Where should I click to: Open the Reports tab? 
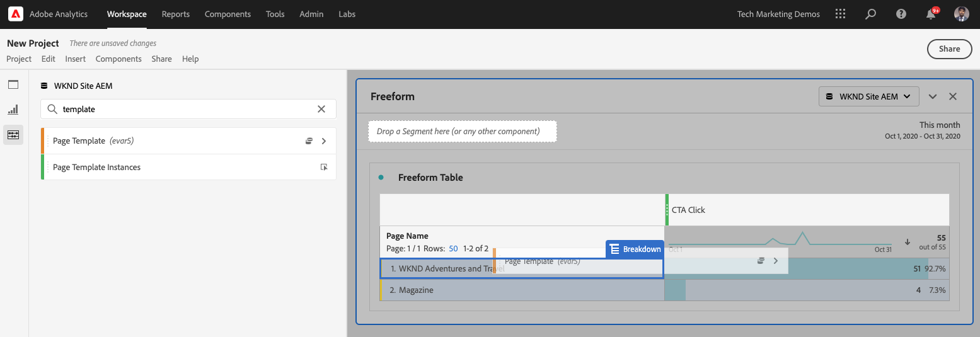(176, 14)
